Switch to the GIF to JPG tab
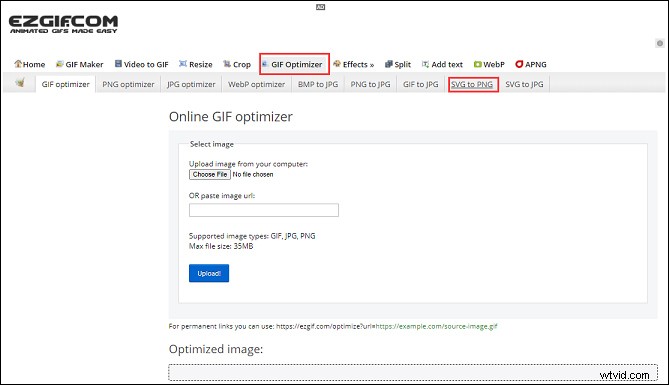 click(421, 85)
